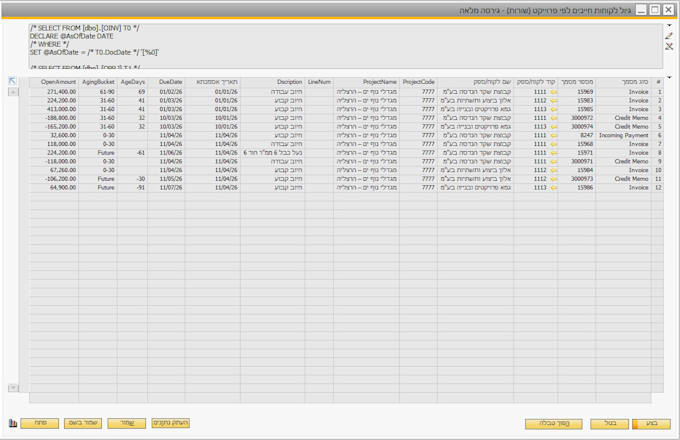Select the Credit Memo cell in row 11
The image size is (680, 440).
tap(623, 179)
